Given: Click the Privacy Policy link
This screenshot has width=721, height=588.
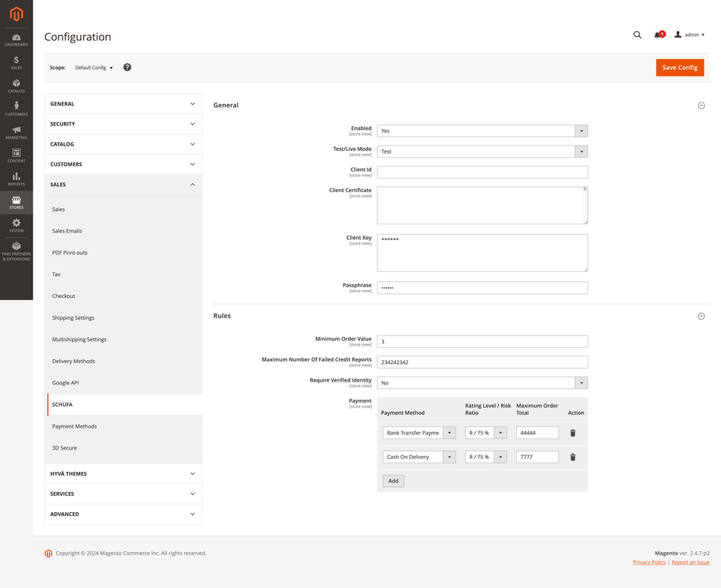Looking at the screenshot, I should (x=649, y=562).
